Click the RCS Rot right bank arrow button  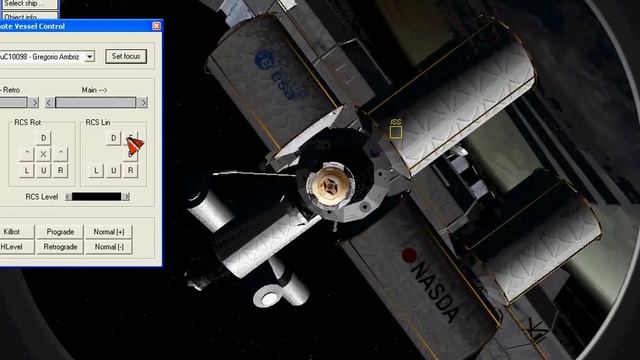60,154
